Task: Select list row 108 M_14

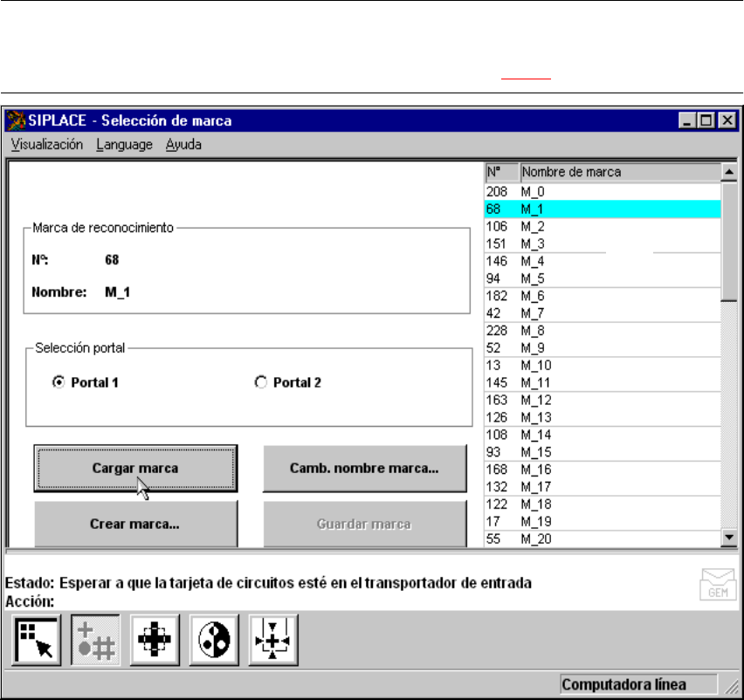Action: (603, 435)
